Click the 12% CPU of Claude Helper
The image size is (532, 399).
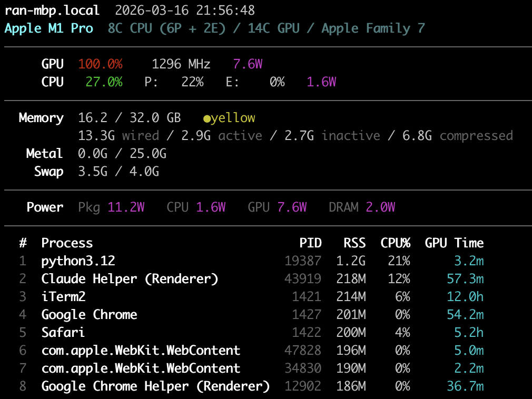[x=399, y=279]
